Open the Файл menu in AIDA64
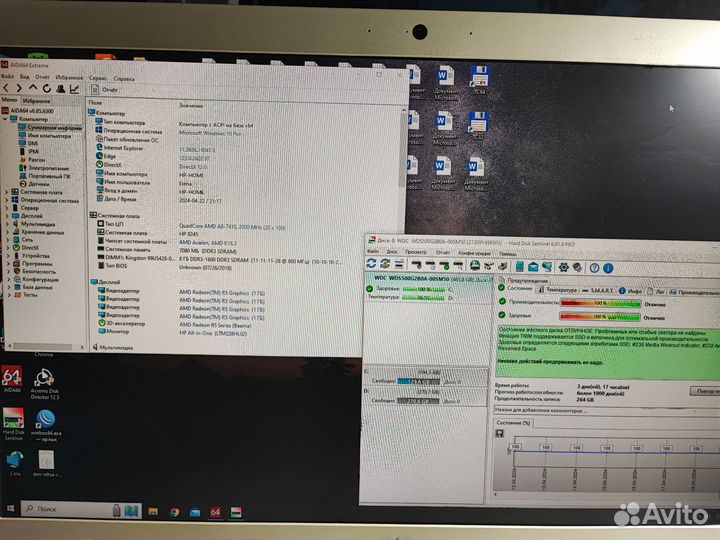Image resolution: width=720 pixels, height=540 pixels. point(7,76)
